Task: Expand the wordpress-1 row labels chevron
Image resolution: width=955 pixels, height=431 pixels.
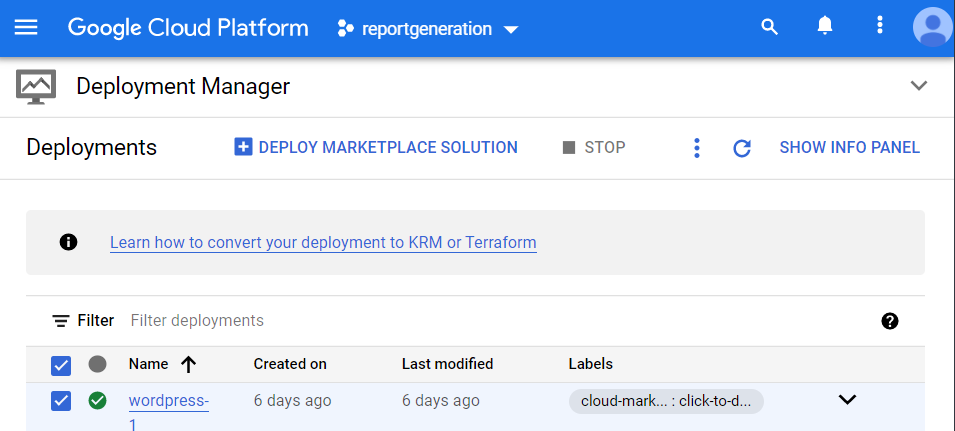Action: click(x=847, y=400)
